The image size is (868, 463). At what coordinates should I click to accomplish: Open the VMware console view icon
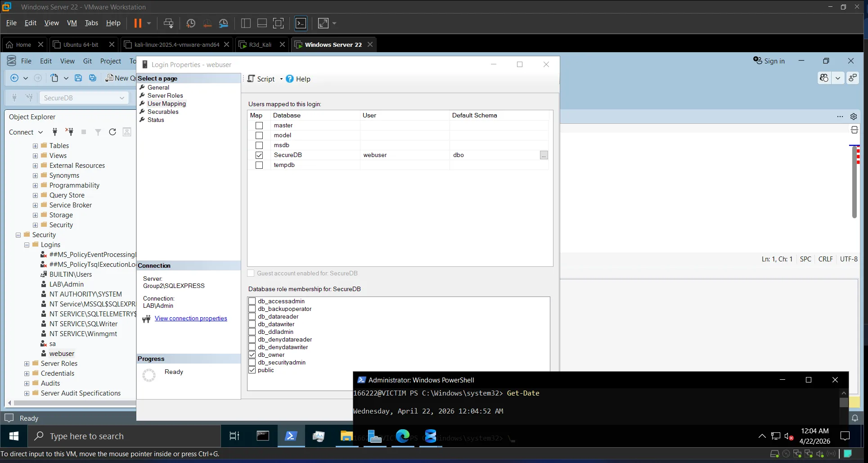click(301, 23)
